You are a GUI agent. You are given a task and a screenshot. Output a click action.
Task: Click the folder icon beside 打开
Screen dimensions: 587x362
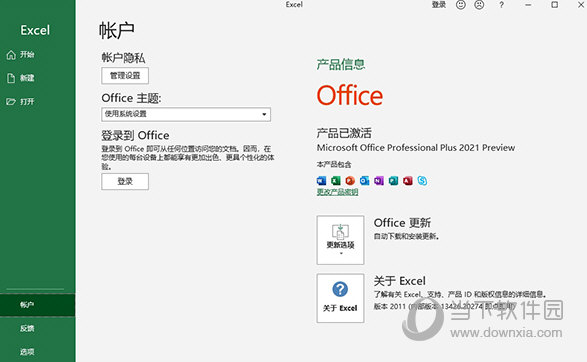(x=11, y=101)
